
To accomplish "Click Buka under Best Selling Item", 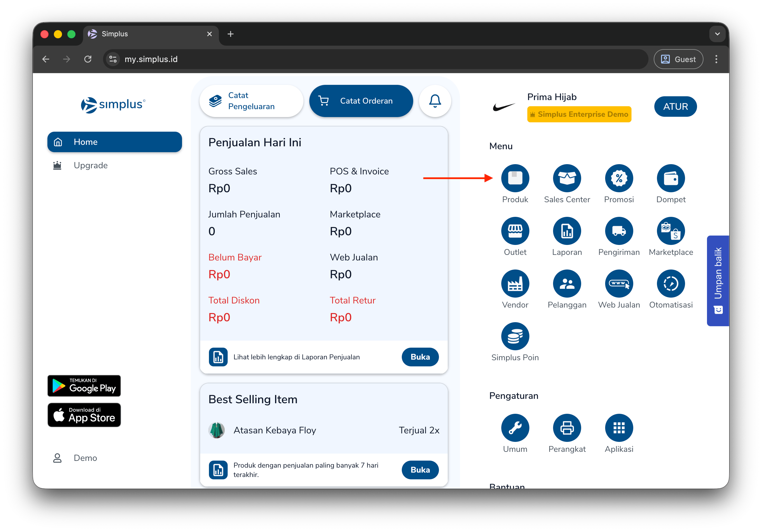I will 420,470.
